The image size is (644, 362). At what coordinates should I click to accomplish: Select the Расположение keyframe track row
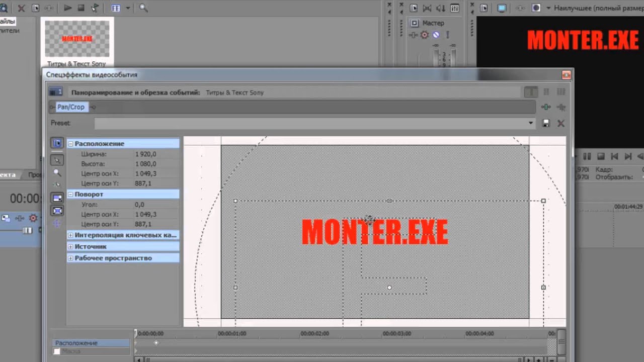pyautogui.click(x=92, y=343)
